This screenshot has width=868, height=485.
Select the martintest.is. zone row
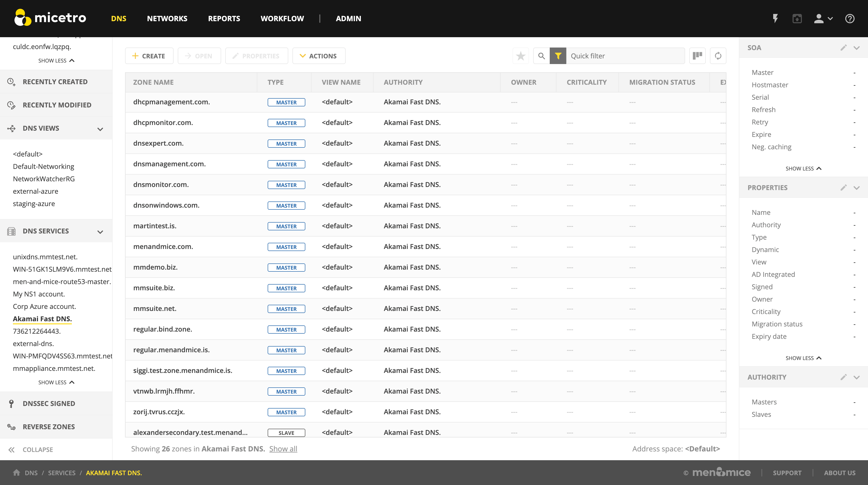click(x=425, y=226)
